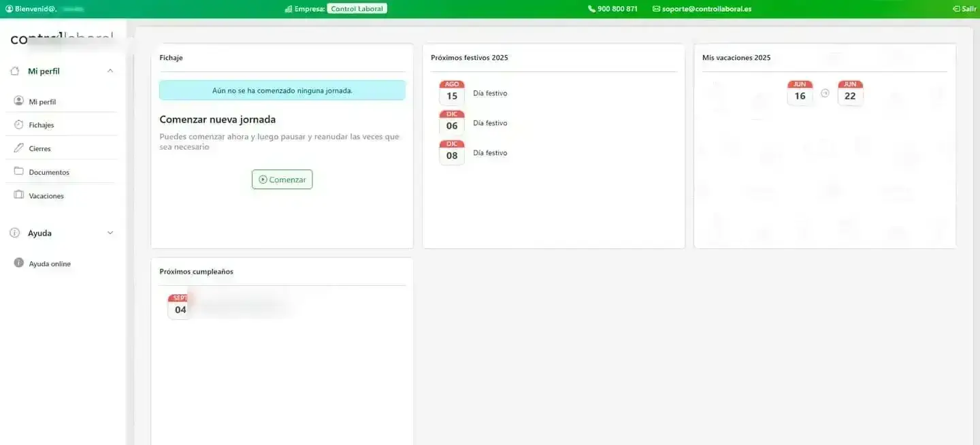Log out using the Salir link

click(x=969, y=9)
